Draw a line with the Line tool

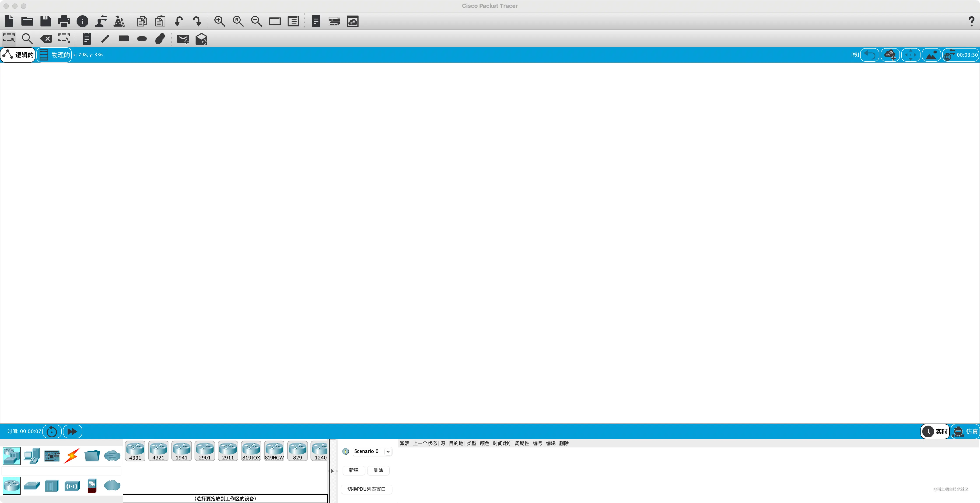[x=105, y=38]
